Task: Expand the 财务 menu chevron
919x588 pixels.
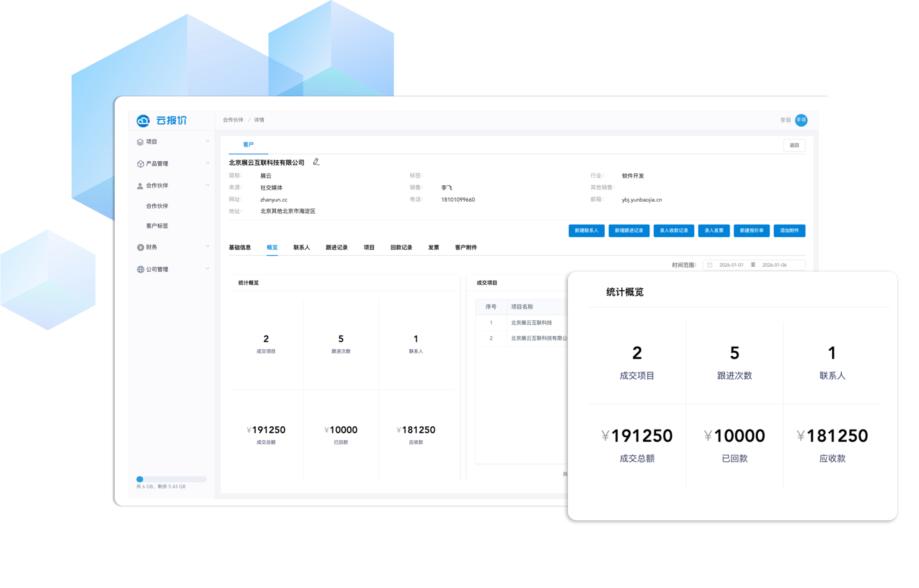Action: pyautogui.click(x=207, y=247)
